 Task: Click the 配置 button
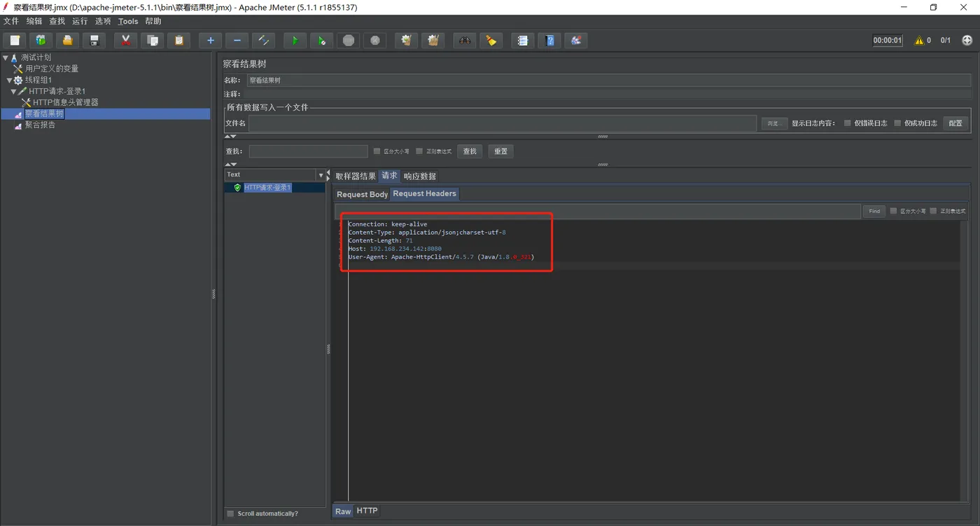coord(955,123)
